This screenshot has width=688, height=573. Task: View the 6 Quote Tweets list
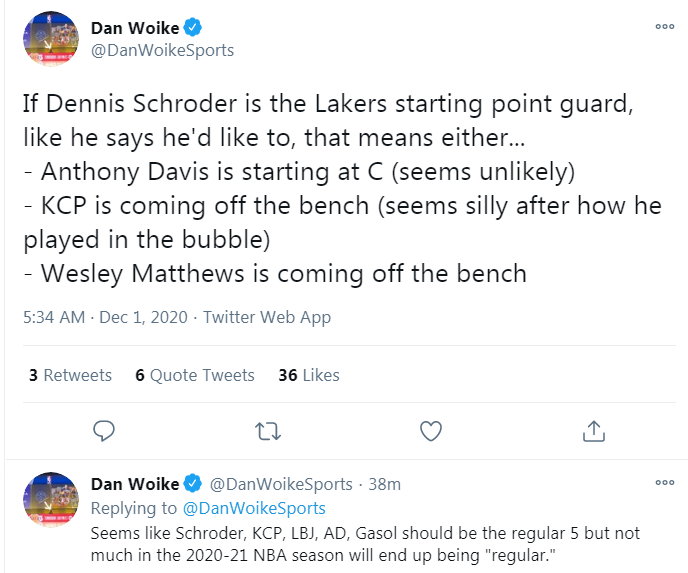[x=195, y=375]
